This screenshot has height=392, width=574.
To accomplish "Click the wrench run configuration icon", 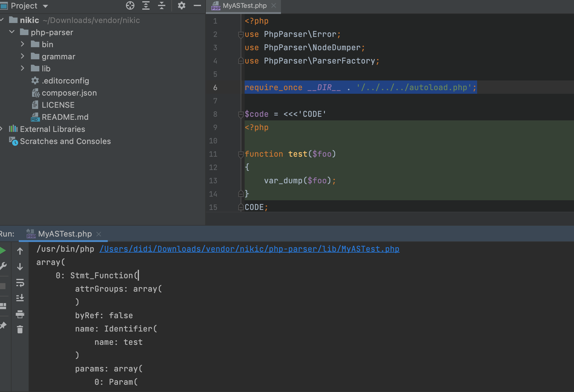I will (3, 266).
